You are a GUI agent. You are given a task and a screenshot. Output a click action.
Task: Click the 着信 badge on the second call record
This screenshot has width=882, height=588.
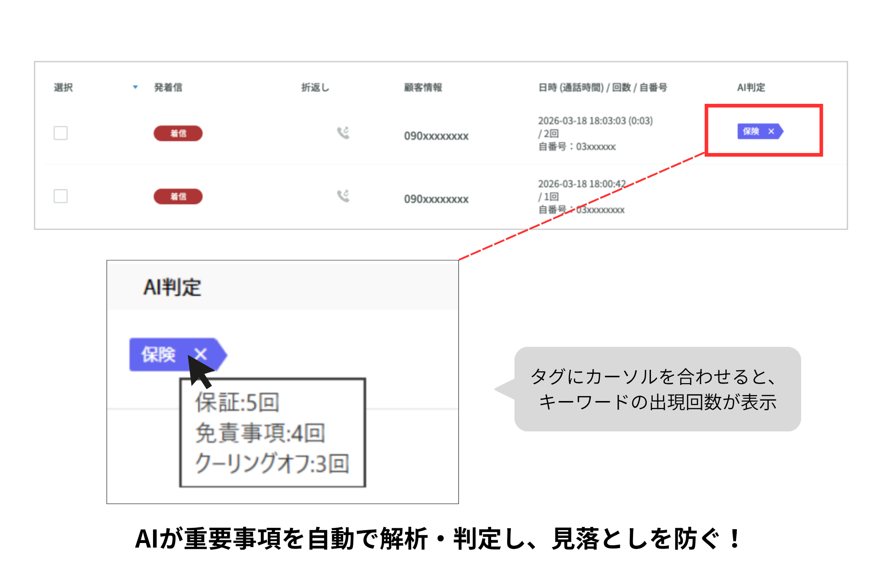pos(178,197)
